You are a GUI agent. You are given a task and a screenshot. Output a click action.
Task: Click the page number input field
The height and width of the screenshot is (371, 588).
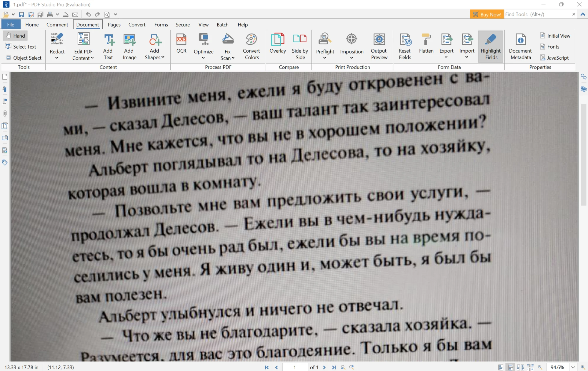295,367
